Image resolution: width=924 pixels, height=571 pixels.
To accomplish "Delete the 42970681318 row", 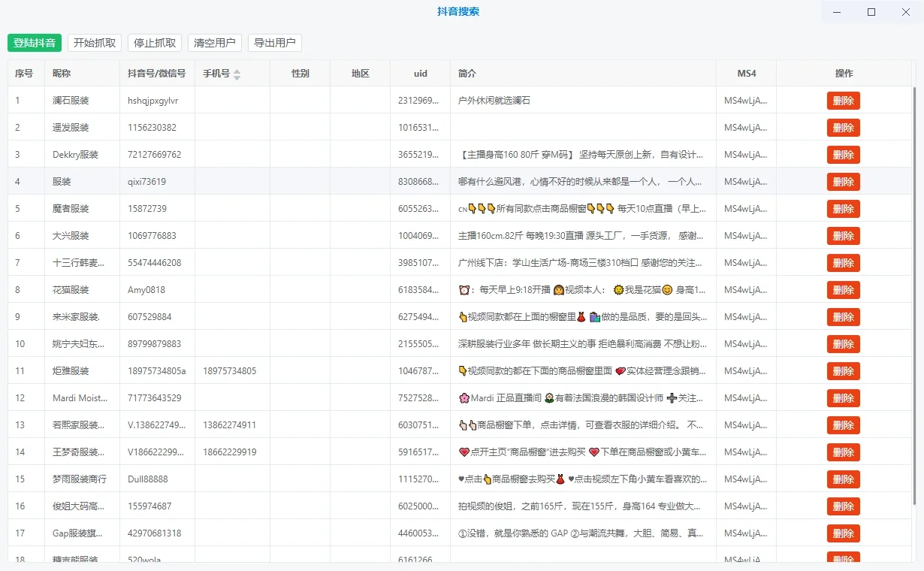I will click(844, 533).
